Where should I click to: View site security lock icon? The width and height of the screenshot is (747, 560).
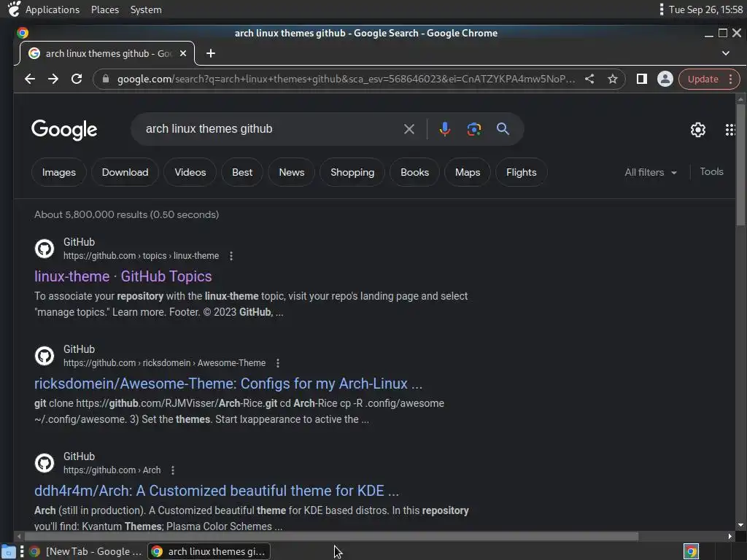106,79
